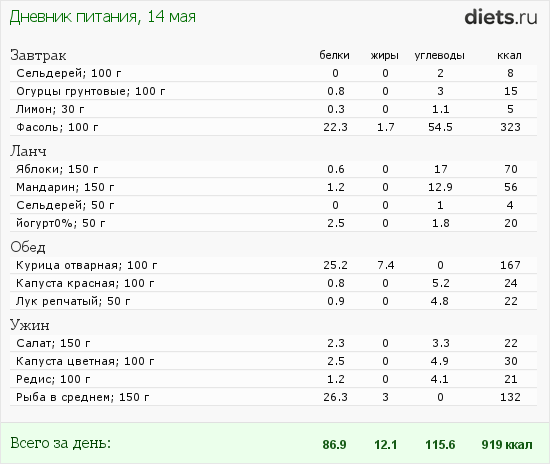The width and height of the screenshot is (550, 464).
Task: Select row 'Огурцы грунтовые; 100 г'
Action: click(x=273, y=91)
